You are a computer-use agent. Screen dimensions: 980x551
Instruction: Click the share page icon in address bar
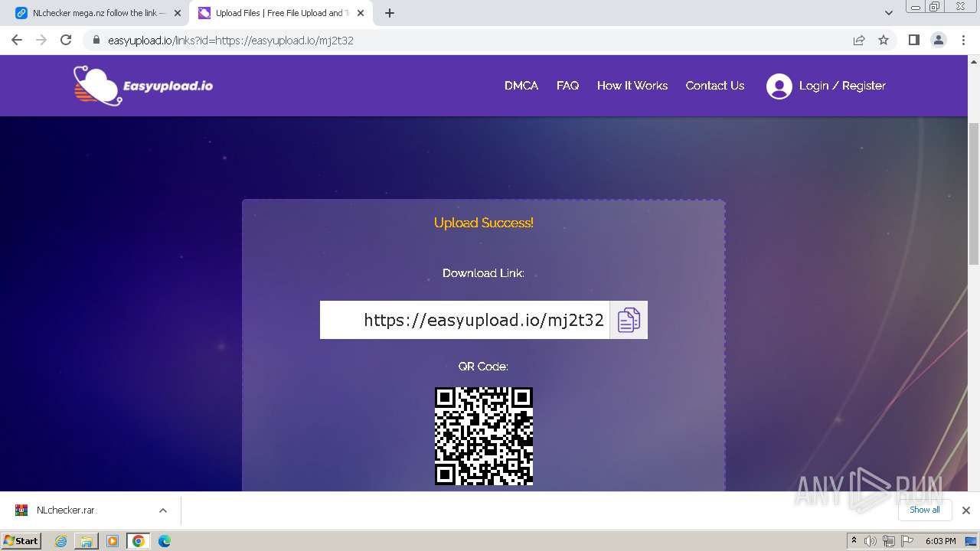[x=859, y=40]
